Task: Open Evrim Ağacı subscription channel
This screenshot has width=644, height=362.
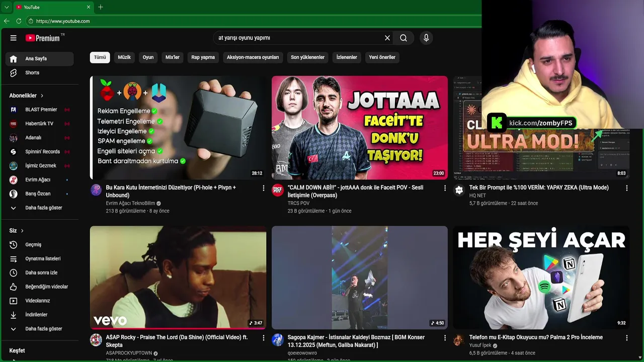Action: 39,180
